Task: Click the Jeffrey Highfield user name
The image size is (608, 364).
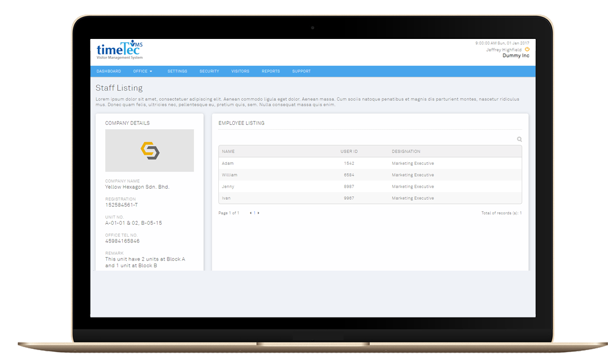Action: point(504,50)
